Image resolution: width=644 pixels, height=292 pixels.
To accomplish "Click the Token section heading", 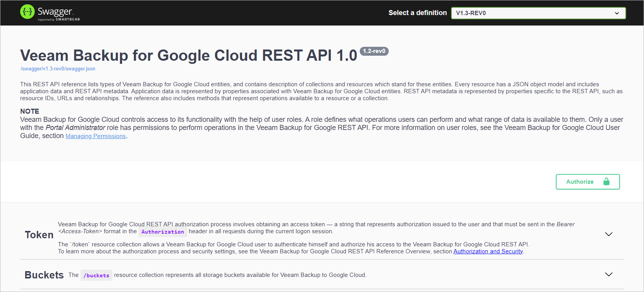I will (x=39, y=235).
